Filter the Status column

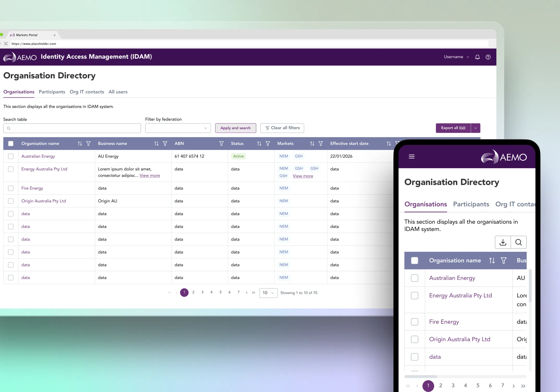coord(268,144)
